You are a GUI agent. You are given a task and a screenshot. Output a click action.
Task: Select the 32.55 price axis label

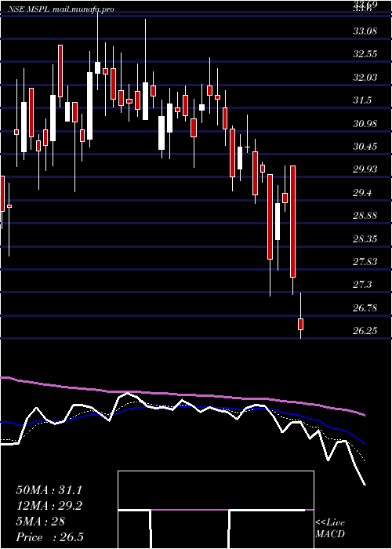(365, 54)
